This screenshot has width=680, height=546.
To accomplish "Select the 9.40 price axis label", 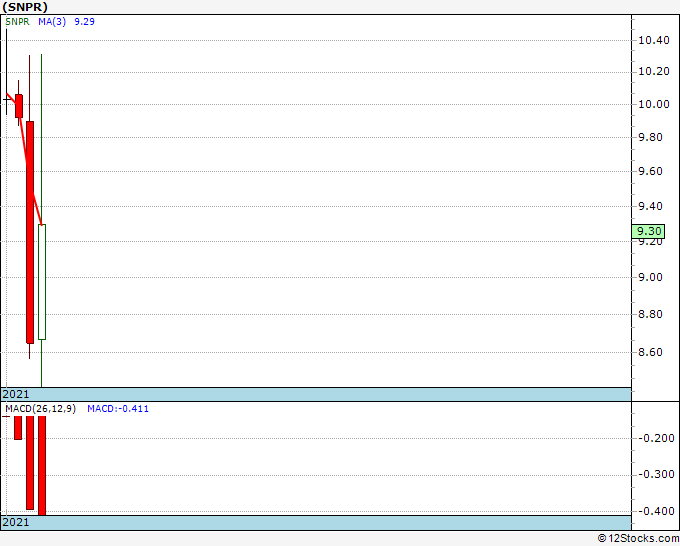I will click(x=651, y=206).
